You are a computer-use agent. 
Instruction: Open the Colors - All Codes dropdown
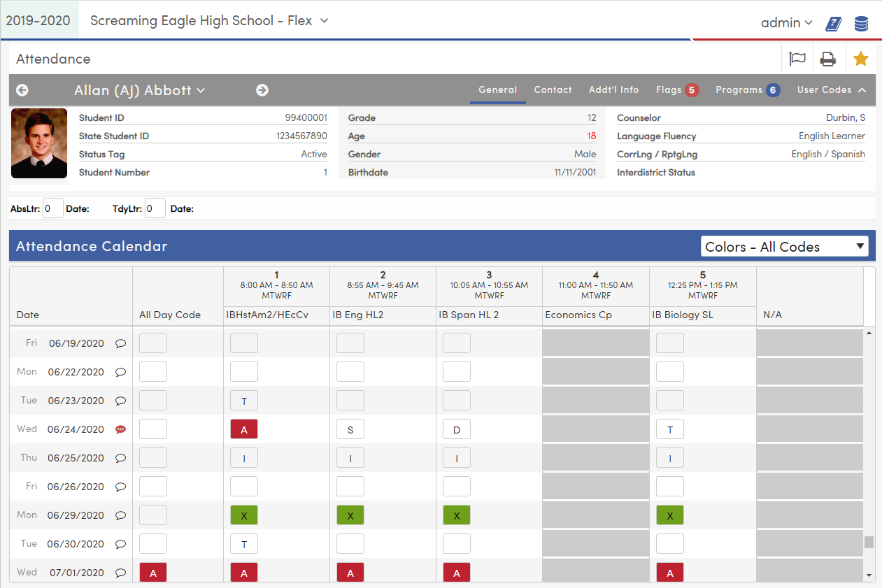point(784,246)
